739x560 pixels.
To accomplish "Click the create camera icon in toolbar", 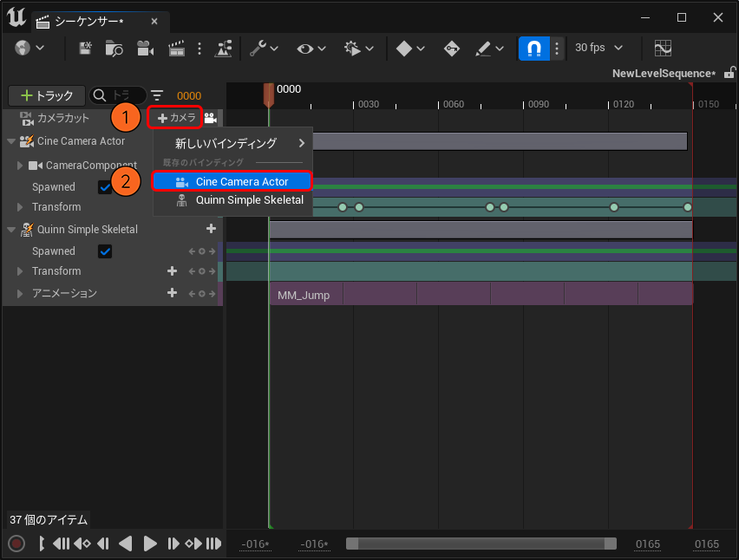I will 145,49.
